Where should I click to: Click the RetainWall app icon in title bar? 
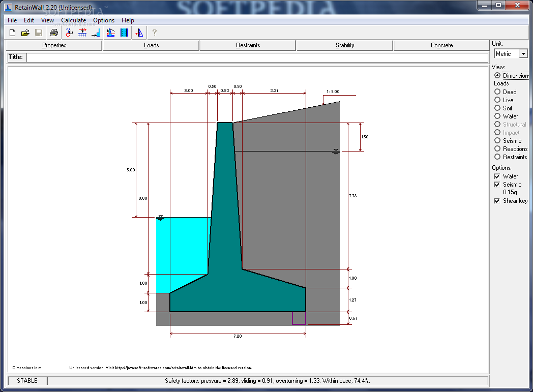coord(9,7)
